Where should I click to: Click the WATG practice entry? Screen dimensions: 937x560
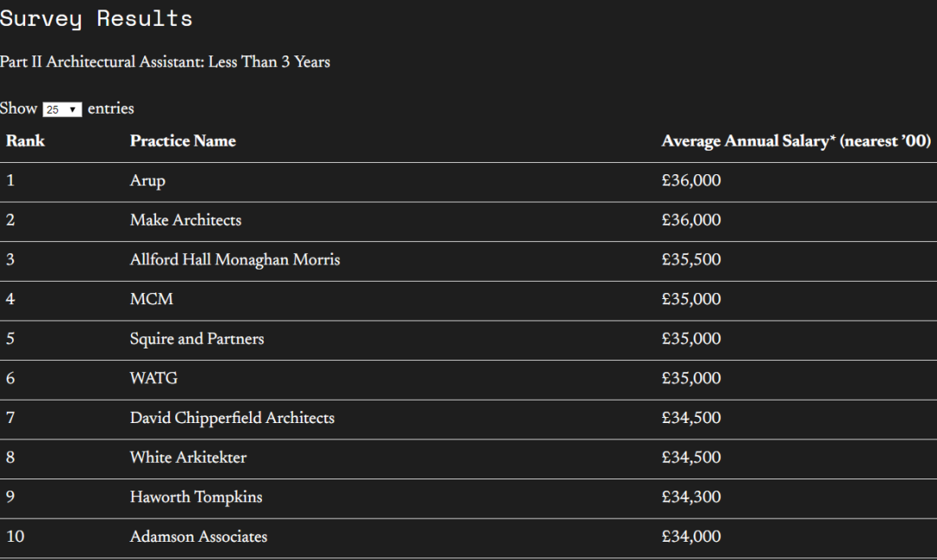click(x=154, y=379)
